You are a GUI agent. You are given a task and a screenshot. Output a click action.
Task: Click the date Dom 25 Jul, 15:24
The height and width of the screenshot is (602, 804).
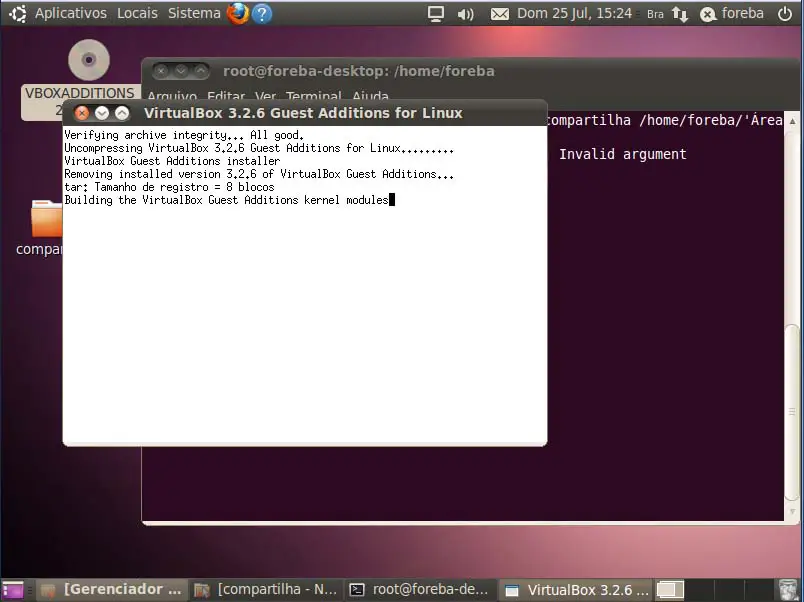click(x=574, y=13)
